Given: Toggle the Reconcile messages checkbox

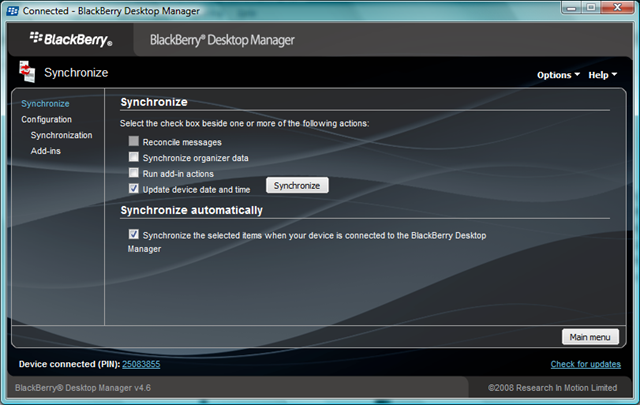Looking at the screenshot, I should [133, 141].
